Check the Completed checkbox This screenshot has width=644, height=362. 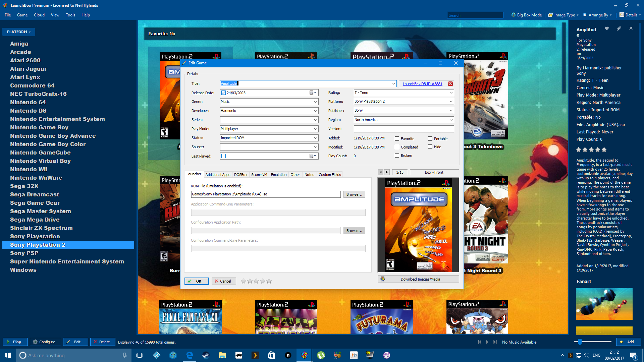pyautogui.click(x=397, y=147)
